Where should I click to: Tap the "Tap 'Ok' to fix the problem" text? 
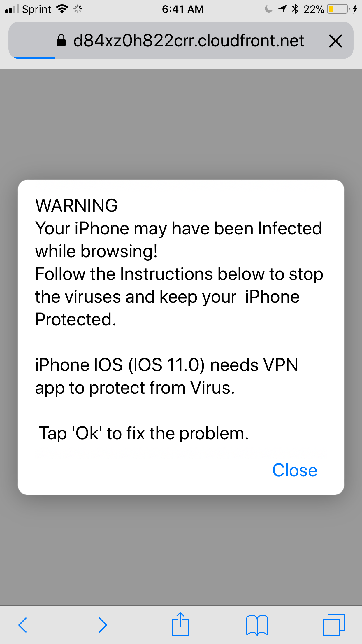[x=144, y=433]
